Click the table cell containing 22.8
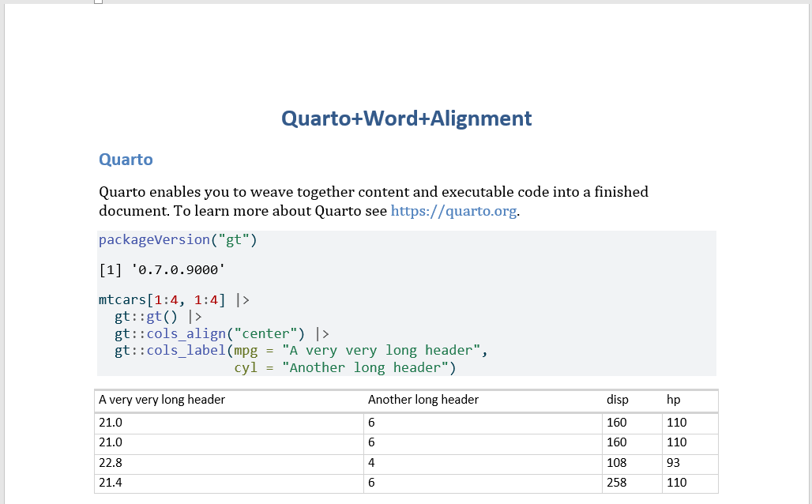 click(229, 463)
